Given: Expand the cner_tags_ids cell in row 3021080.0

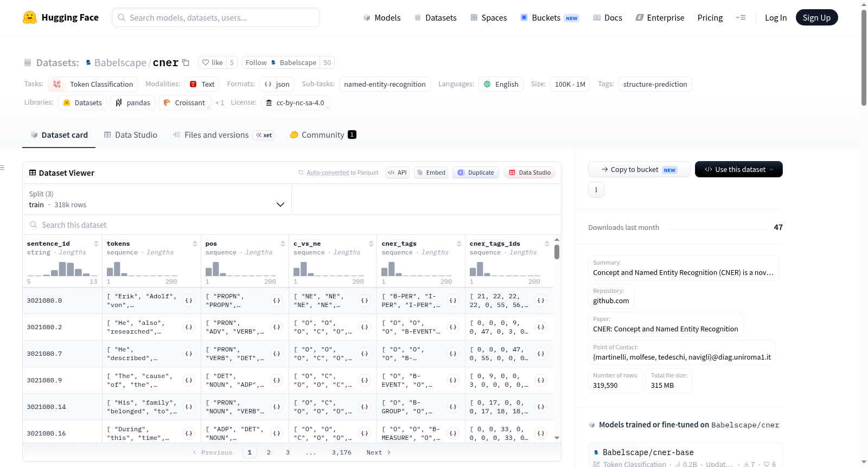Looking at the screenshot, I should coord(541,300).
